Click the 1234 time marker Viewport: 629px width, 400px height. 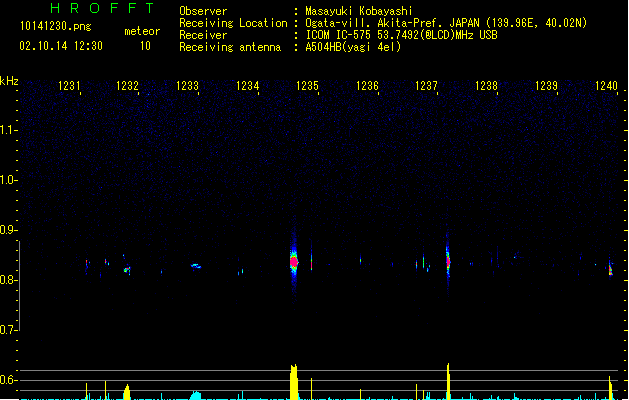[x=248, y=86]
